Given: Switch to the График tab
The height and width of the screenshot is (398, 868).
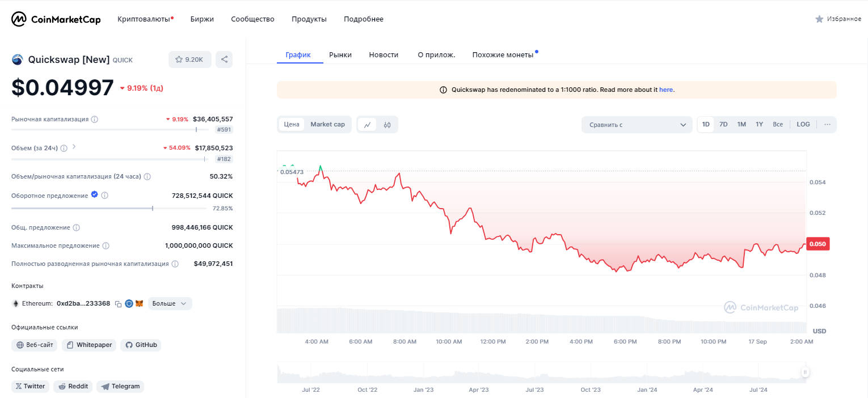Looking at the screenshot, I should pyautogui.click(x=298, y=55).
